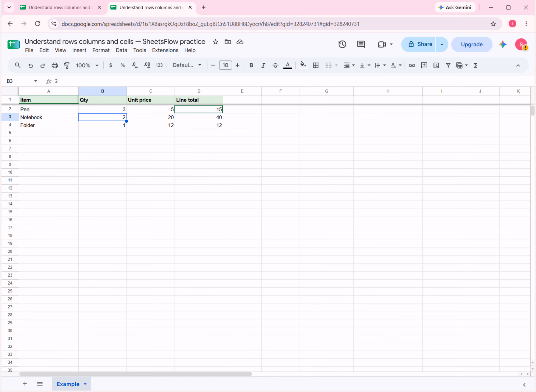Open the functions sigma icon
Screen dimensions: 536x392
[476, 65]
